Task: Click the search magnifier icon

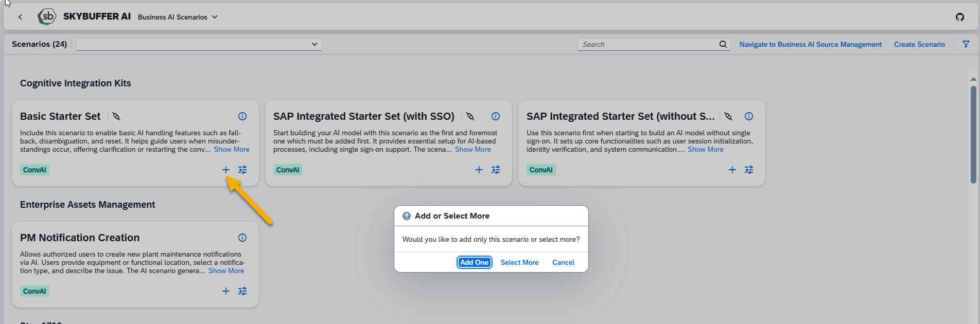Action: pyautogui.click(x=723, y=44)
